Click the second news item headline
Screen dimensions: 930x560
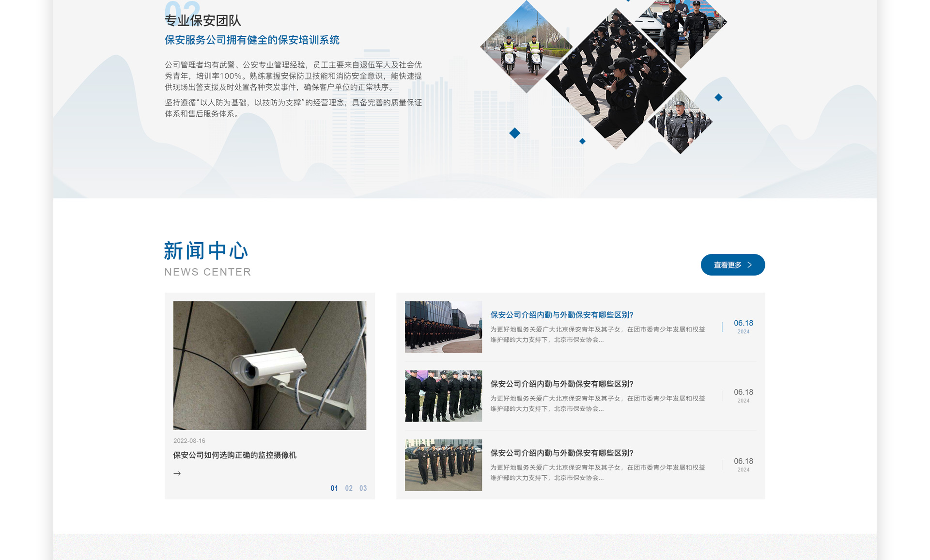[562, 384]
